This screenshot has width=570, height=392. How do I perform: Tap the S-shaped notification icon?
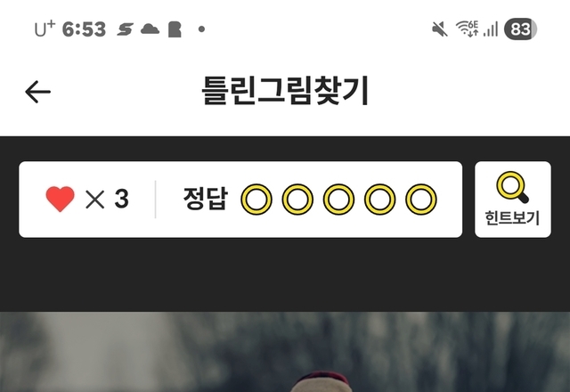(x=125, y=29)
